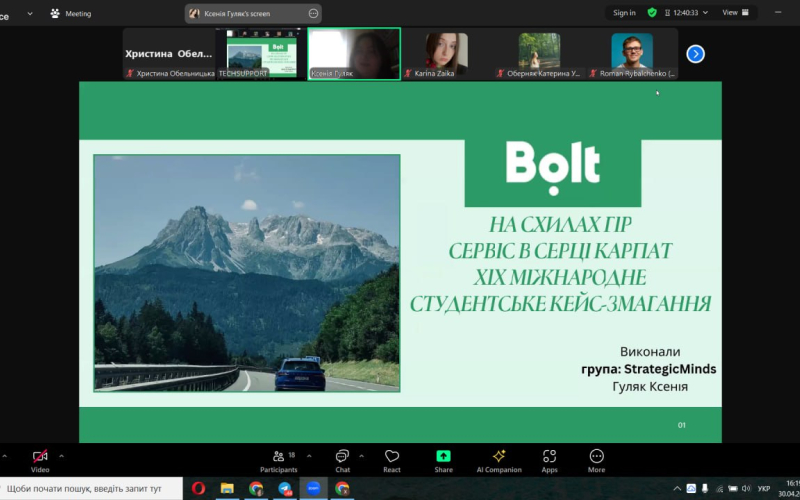This screenshot has height=500, width=800.
Task: Select Ксенія Гуляк video tile
Action: pos(354,54)
